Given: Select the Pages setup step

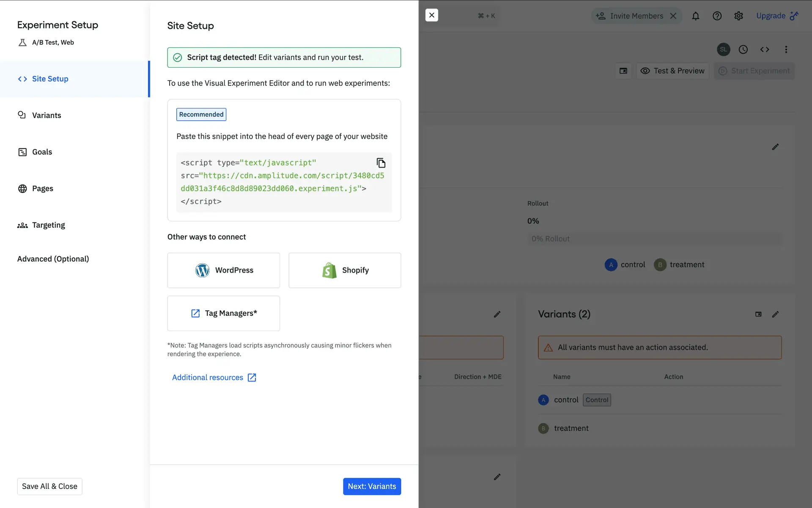Looking at the screenshot, I should (x=42, y=188).
